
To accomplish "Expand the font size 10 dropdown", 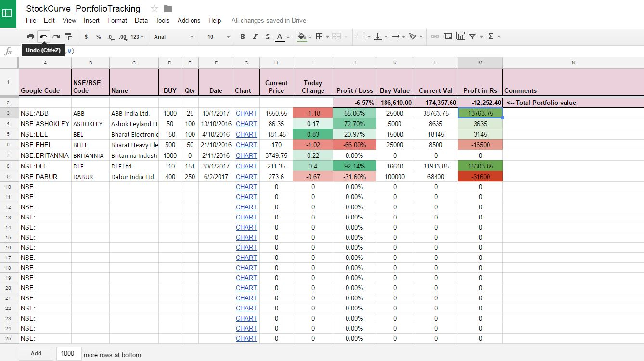I will [218, 37].
